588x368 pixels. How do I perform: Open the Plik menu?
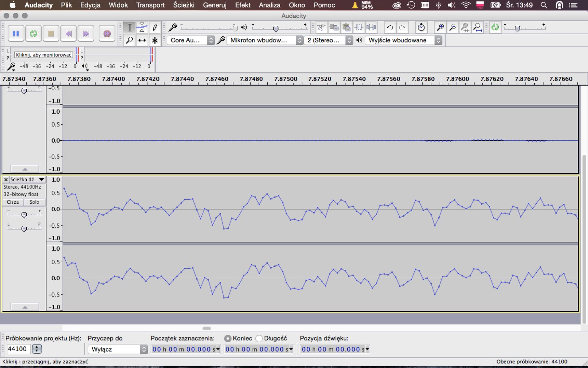tap(66, 5)
